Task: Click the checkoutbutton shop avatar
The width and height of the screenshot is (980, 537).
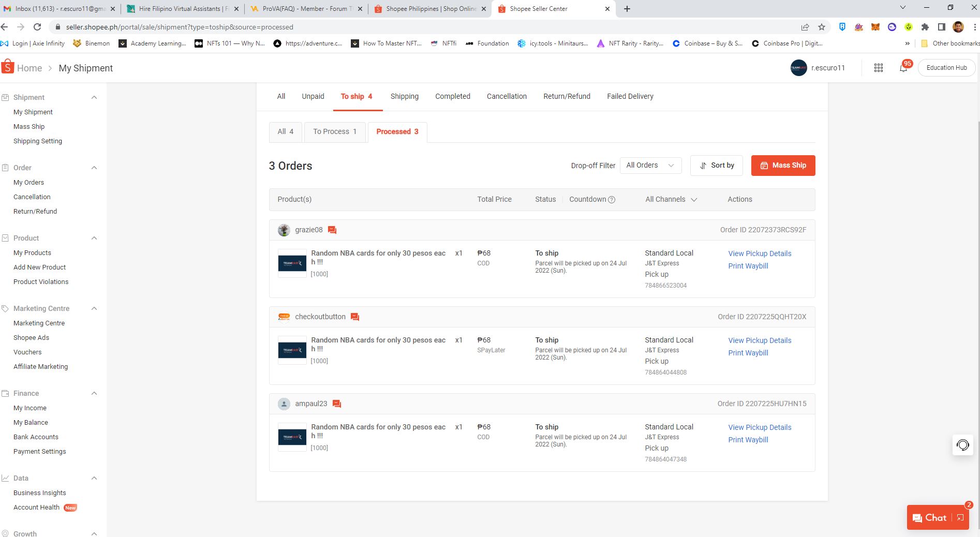Action: [x=284, y=317]
